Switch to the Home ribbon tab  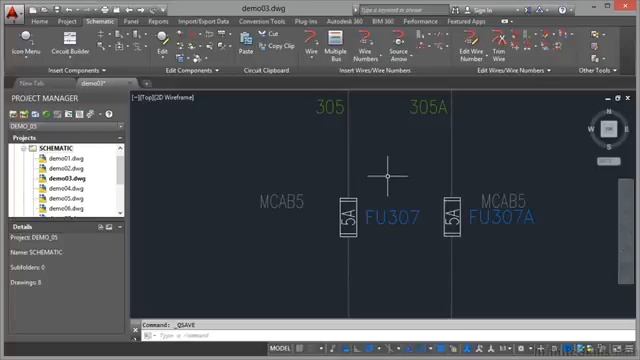40,21
